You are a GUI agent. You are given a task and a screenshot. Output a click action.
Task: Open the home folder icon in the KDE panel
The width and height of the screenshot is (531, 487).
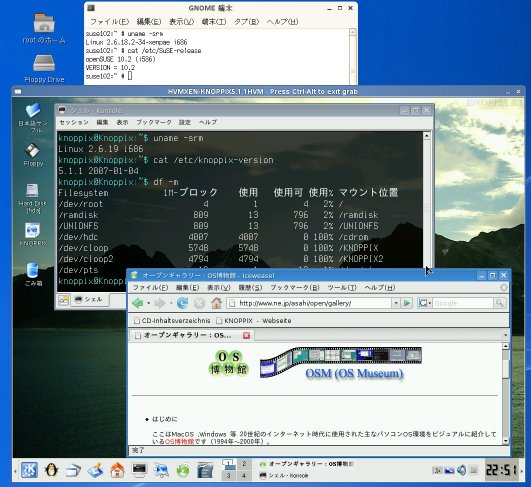tap(117, 470)
